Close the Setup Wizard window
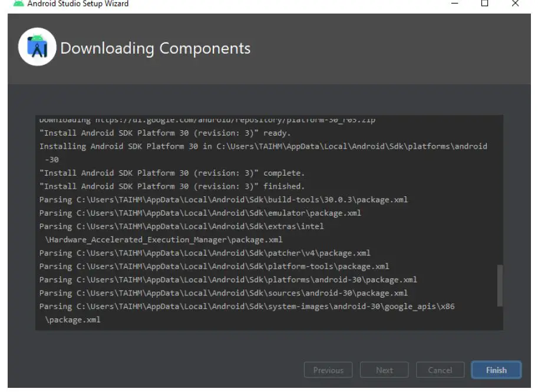Viewport: 538px width, 392px height. tap(516, 4)
